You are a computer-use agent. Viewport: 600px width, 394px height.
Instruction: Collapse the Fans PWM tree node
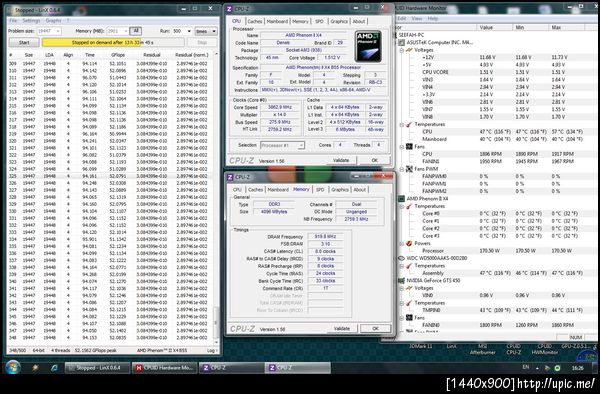[x=402, y=169]
